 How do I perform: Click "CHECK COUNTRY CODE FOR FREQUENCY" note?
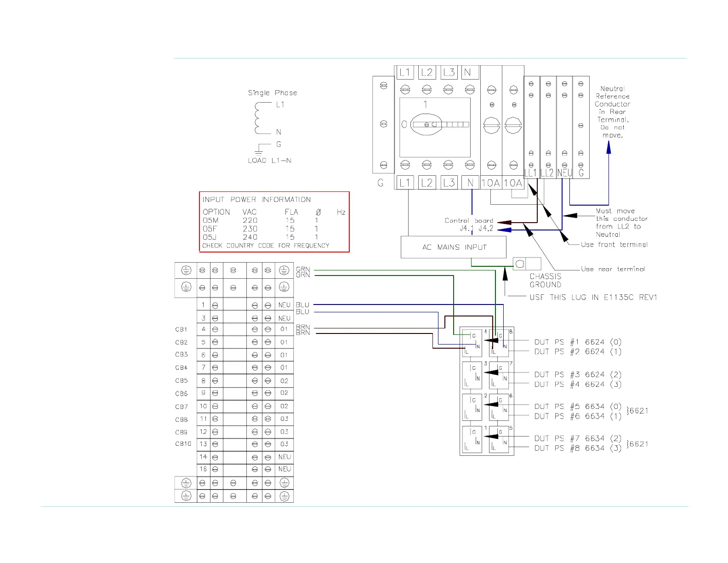[x=266, y=246]
